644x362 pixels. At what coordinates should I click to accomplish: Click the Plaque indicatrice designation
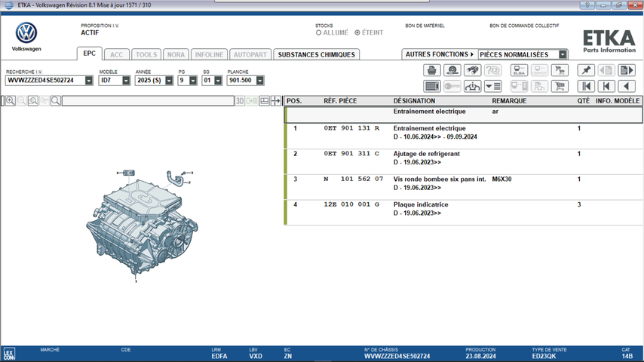coord(421,204)
